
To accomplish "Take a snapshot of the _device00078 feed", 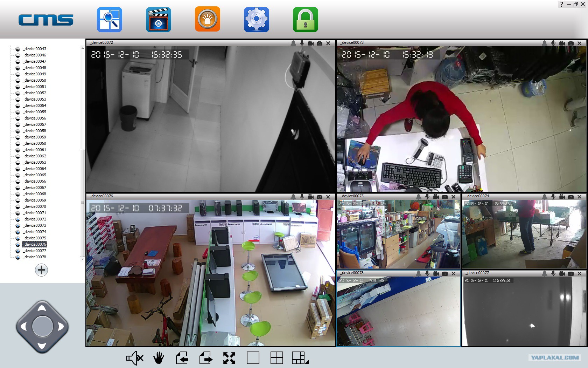I will click(445, 273).
